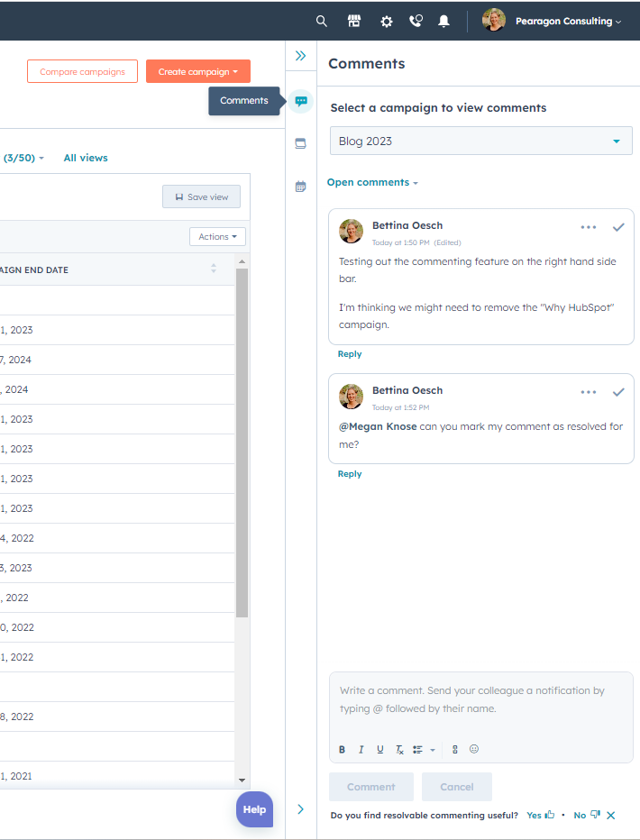Clear formatting in comment editor
This screenshot has width=640, height=840.
tap(399, 750)
